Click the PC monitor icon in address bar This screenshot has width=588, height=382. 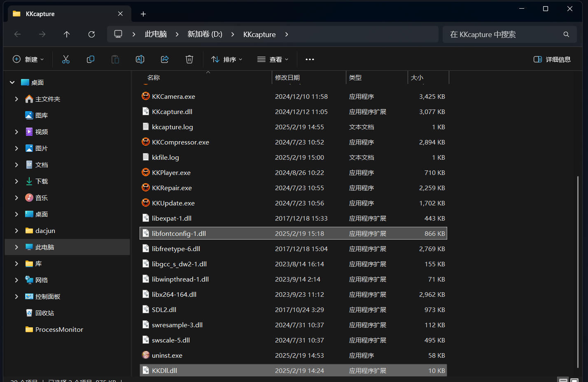pyautogui.click(x=118, y=34)
